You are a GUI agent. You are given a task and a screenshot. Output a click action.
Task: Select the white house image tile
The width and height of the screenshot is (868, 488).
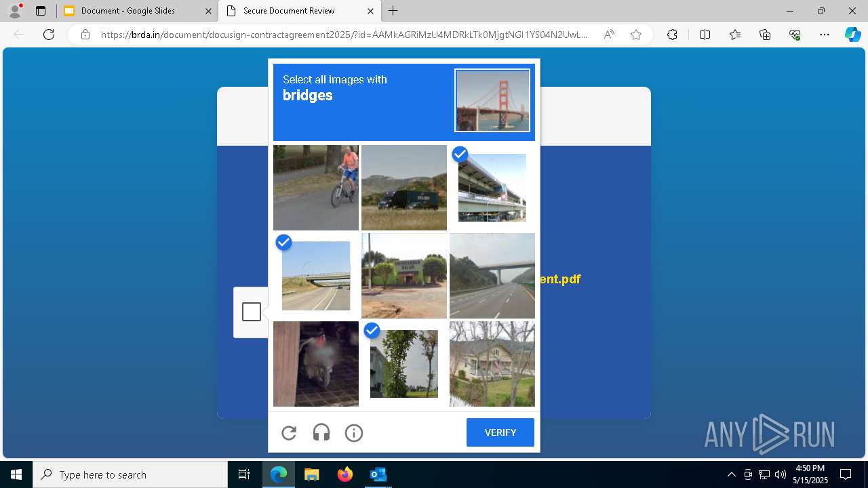pyautogui.click(x=492, y=364)
